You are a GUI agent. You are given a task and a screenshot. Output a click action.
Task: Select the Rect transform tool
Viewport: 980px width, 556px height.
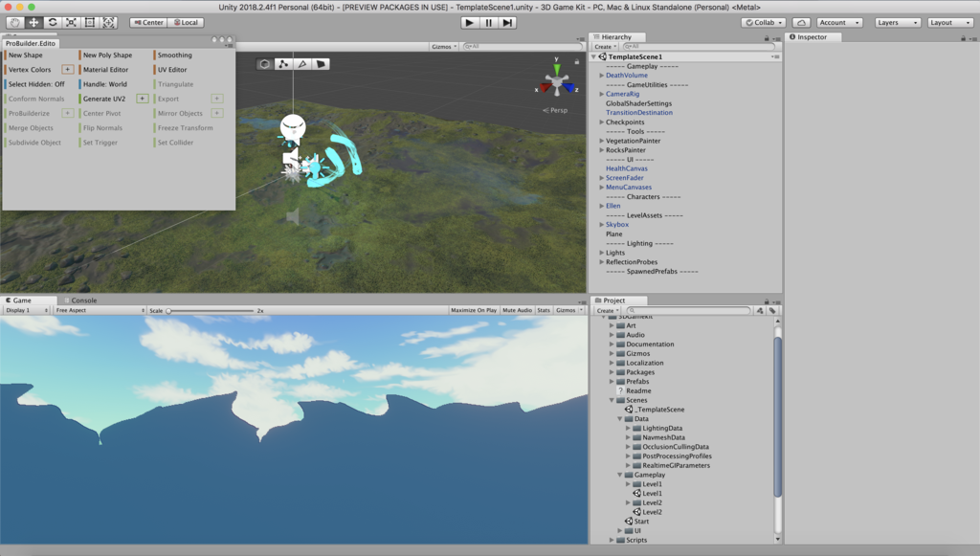point(90,23)
